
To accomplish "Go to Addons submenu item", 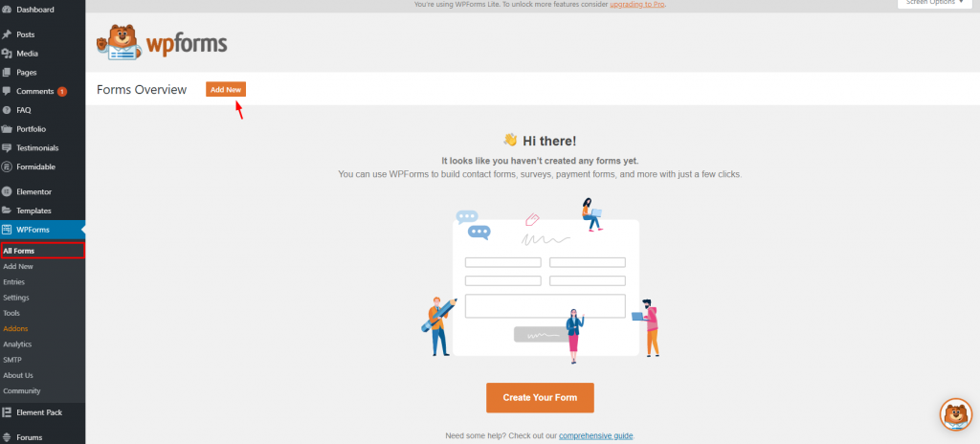I will [15, 328].
